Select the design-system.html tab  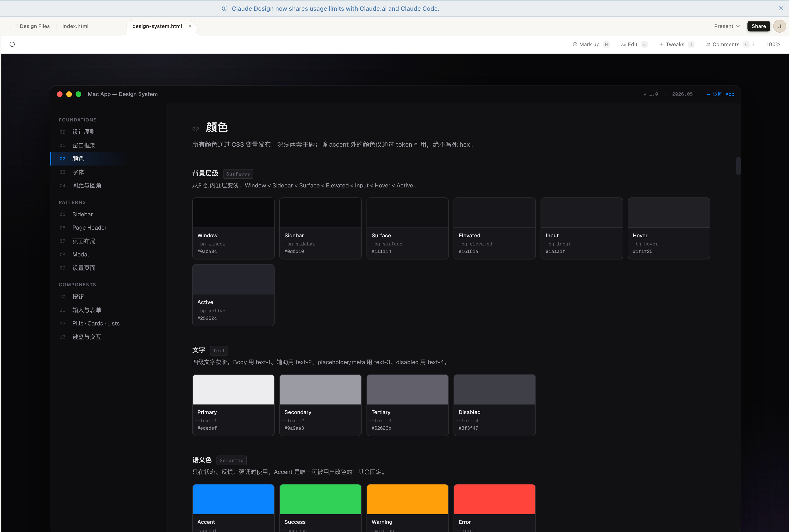click(157, 26)
